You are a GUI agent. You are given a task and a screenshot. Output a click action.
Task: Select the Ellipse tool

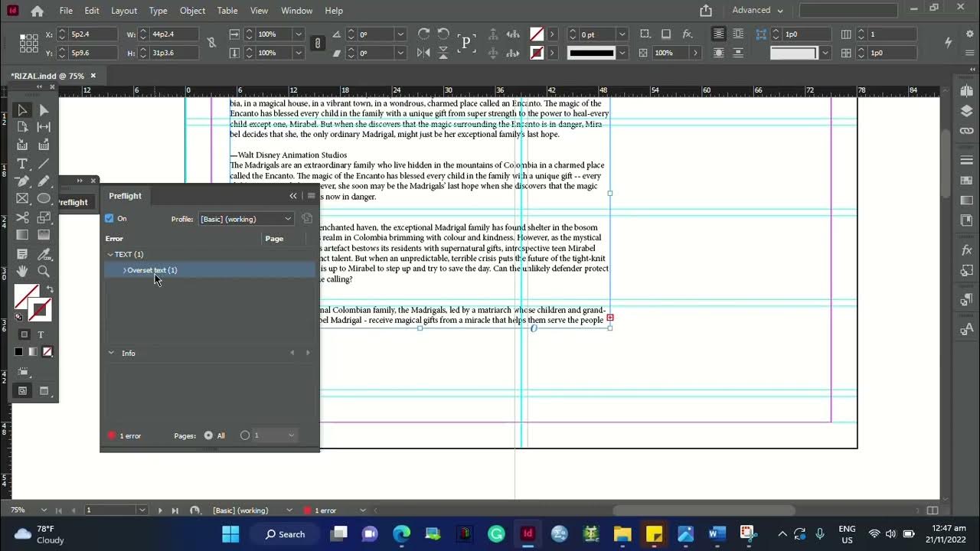coord(44,199)
